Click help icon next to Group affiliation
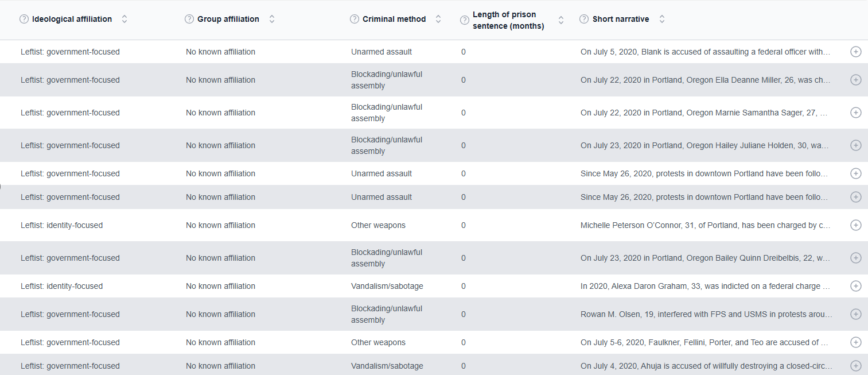This screenshot has width=868, height=375. tap(189, 19)
